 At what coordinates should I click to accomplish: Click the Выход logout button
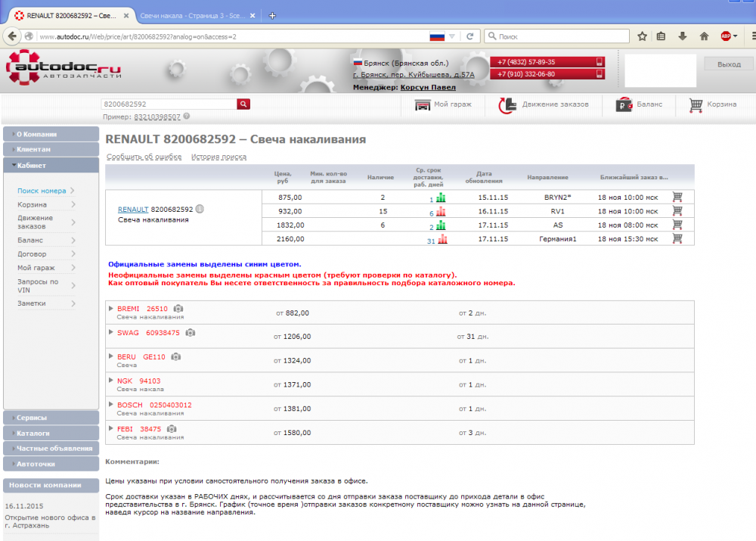[729, 64]
